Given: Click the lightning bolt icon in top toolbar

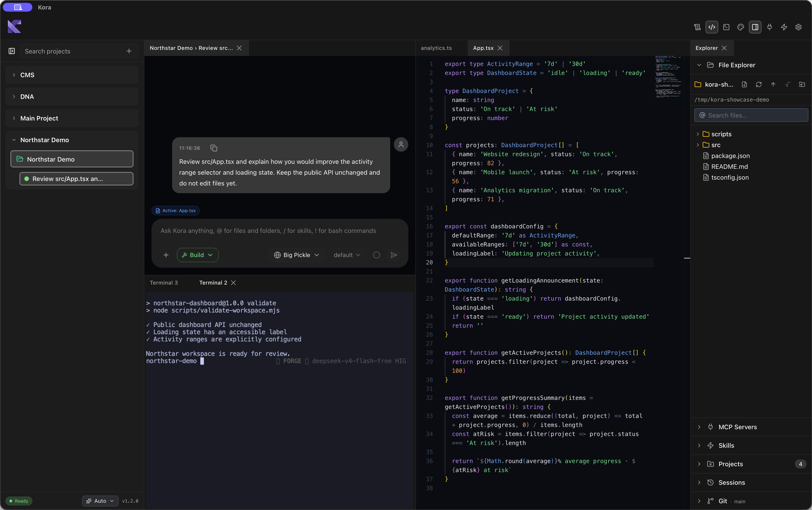Looking at the screenshot, I should pyautogui.click(x=784, y=27).
